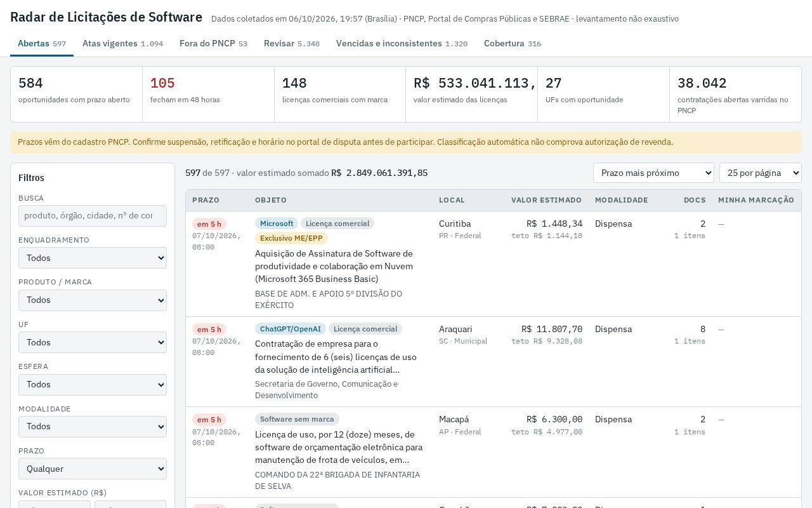Open the 25 por página selector
Screen dimensions: 812x508
pos(761,173)
